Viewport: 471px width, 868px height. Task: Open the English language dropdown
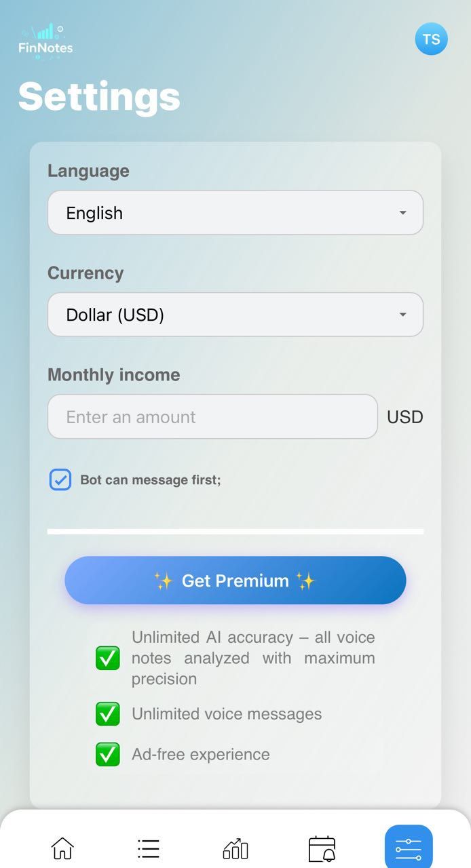click(x=235, y=212)
